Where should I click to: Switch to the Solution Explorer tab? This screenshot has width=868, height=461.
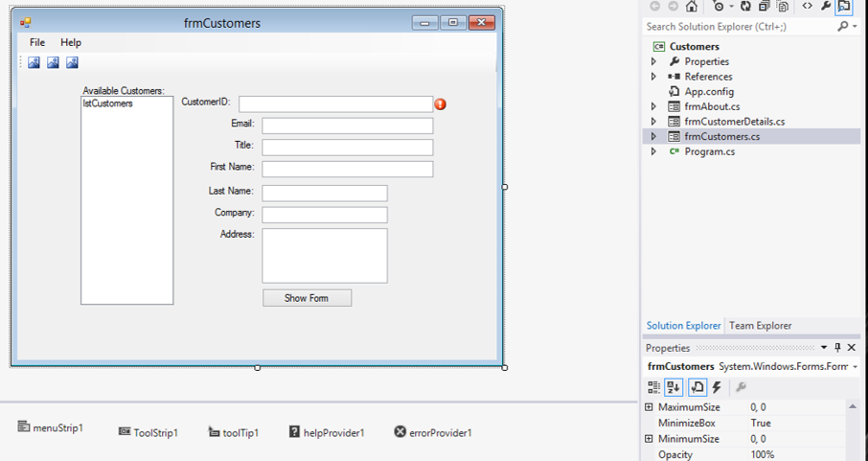[x=684, y=326]
